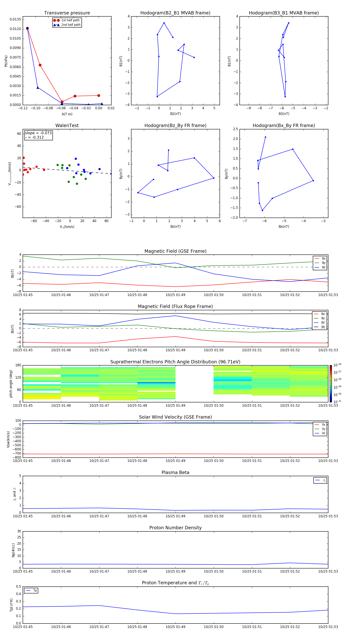Viewport: 351px width, 644px height.
Task: Click the 'Plasma Beta' panel title
Action: (175, 472)
